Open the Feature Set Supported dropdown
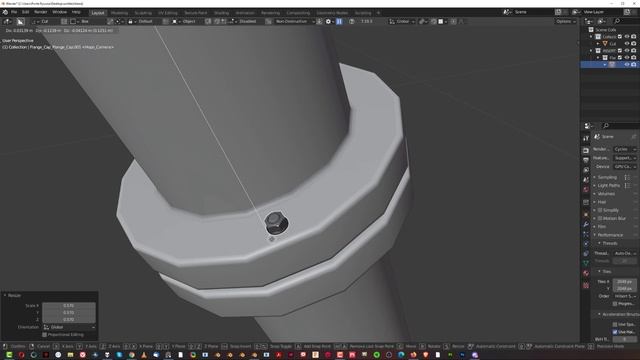 click(624, 158)
